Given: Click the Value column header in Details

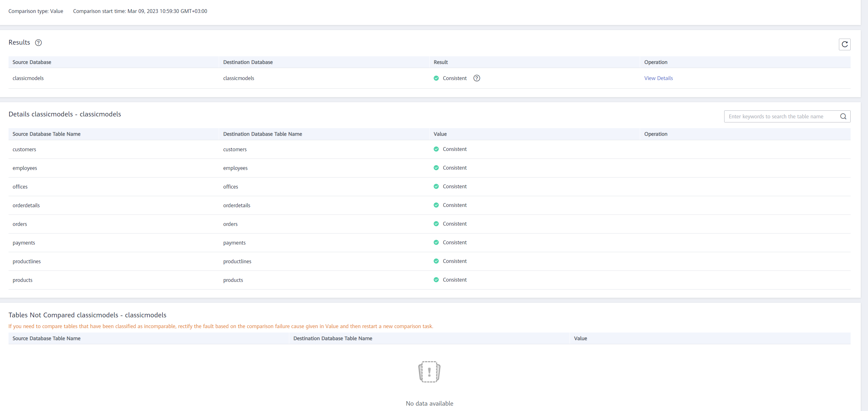Looking at the screenshot, I should pos(440,134).
